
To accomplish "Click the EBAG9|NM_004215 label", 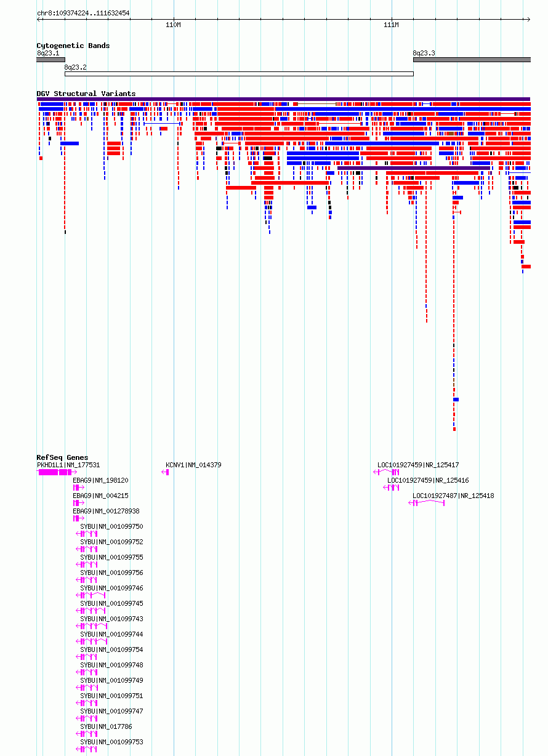I will coord(100,496).
